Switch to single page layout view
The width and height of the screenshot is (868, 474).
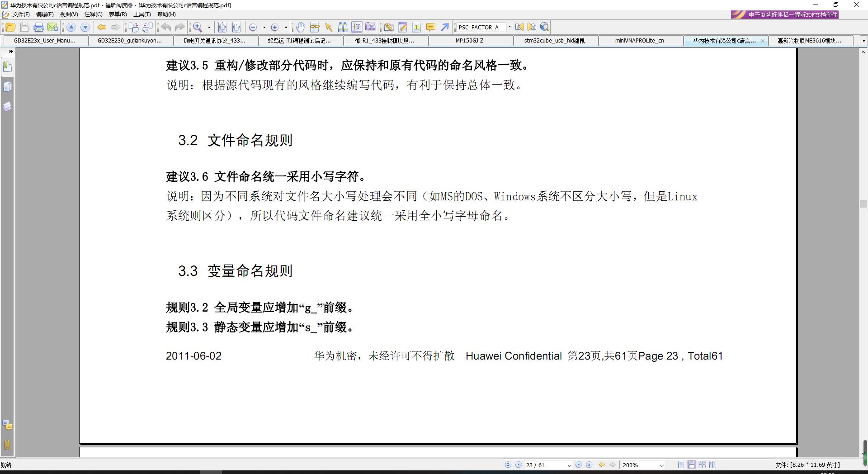[x=681, y=465]
